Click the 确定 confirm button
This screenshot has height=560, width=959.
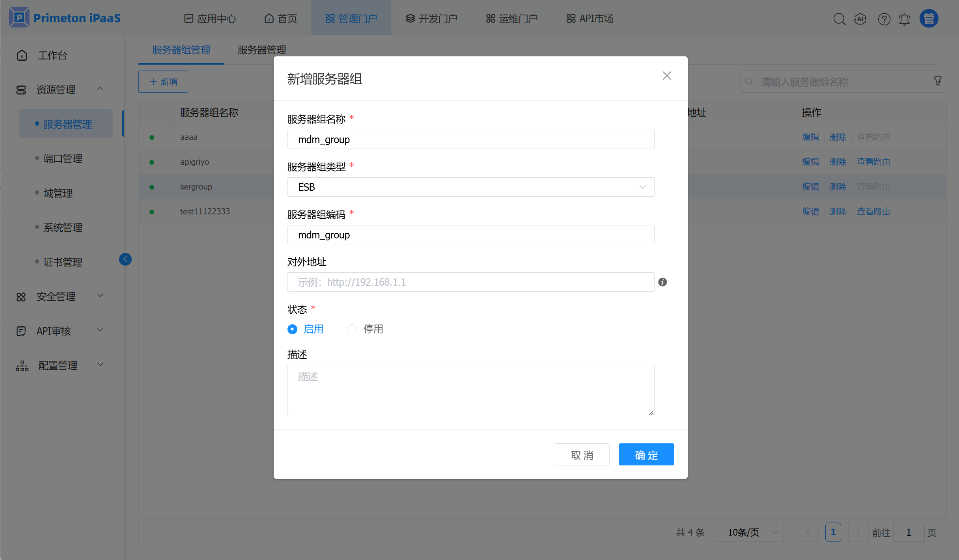(x=646, y=455)
